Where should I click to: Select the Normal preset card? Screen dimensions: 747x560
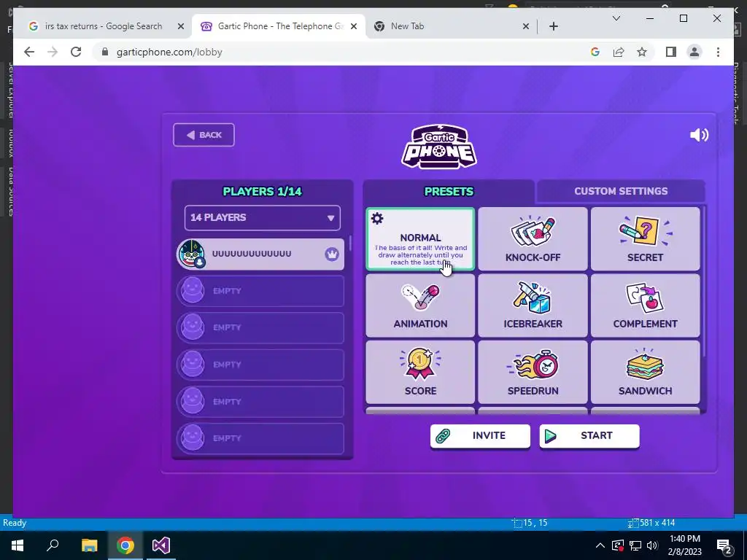pyautogui.click(x=420, y=239)
